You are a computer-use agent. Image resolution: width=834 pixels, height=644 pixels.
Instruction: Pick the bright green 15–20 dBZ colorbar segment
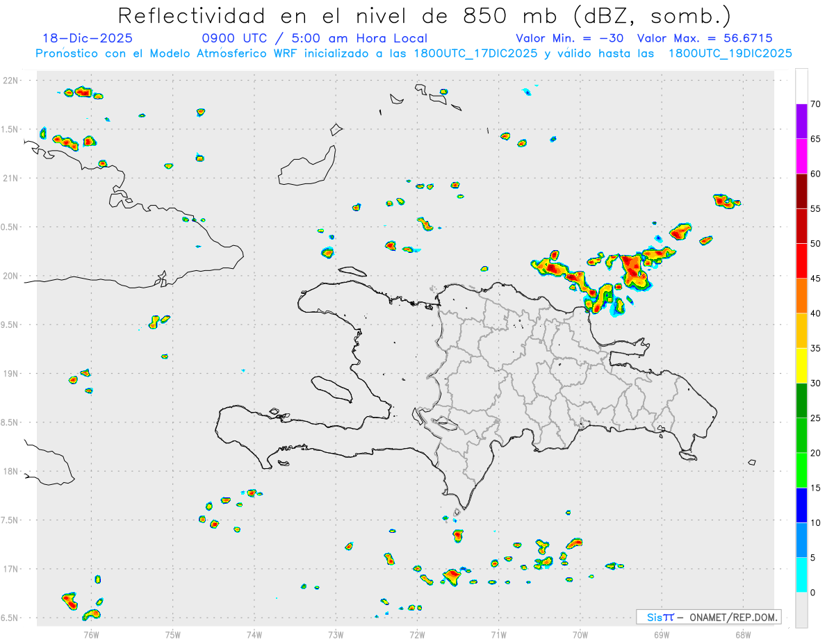pos(801,470)
